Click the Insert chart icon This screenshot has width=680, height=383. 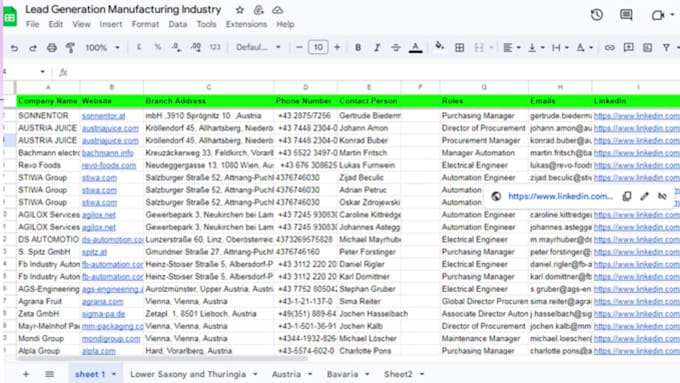[x=647, y=48]
